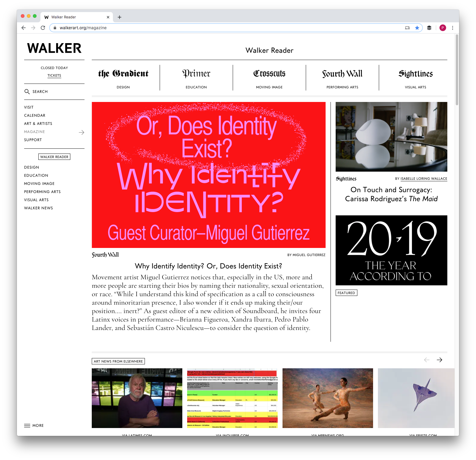Click the More label at sidebar bottom
Image resolution: width=476 pixels, height=460 pixels.
point(38,426)
